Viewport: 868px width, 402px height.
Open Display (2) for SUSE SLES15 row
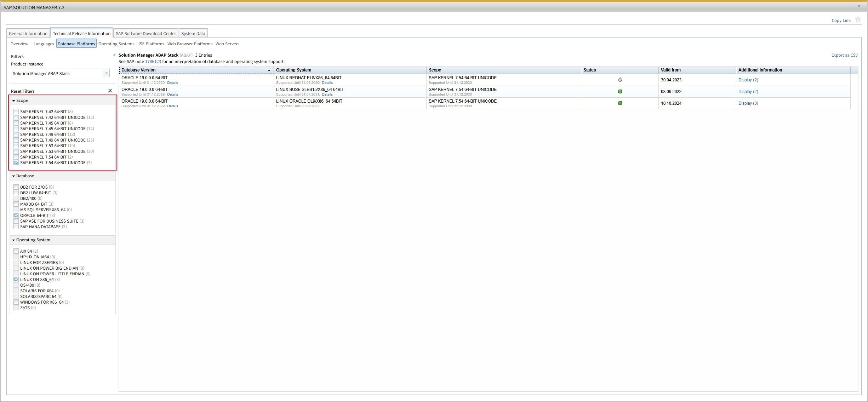coord(748,92)
